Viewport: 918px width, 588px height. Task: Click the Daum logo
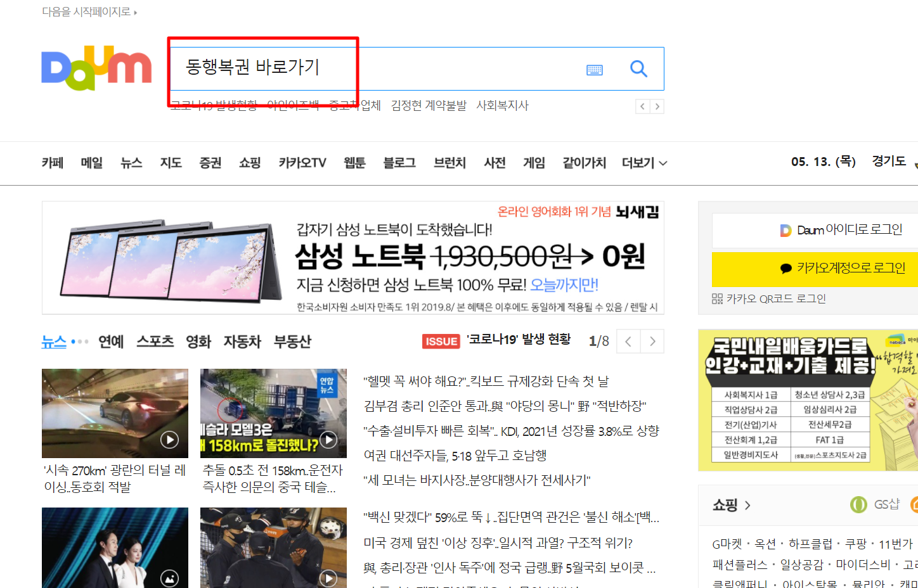[96, 68]
